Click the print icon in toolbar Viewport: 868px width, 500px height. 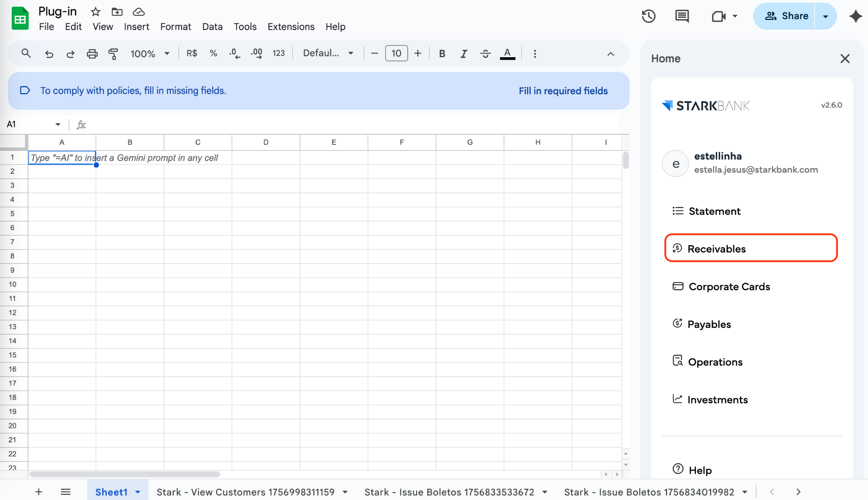click(x=92, y=54)
